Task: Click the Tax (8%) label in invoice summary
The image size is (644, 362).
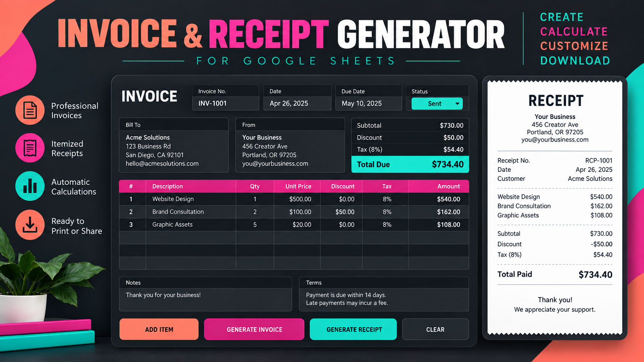Action: tap(369, 150)
